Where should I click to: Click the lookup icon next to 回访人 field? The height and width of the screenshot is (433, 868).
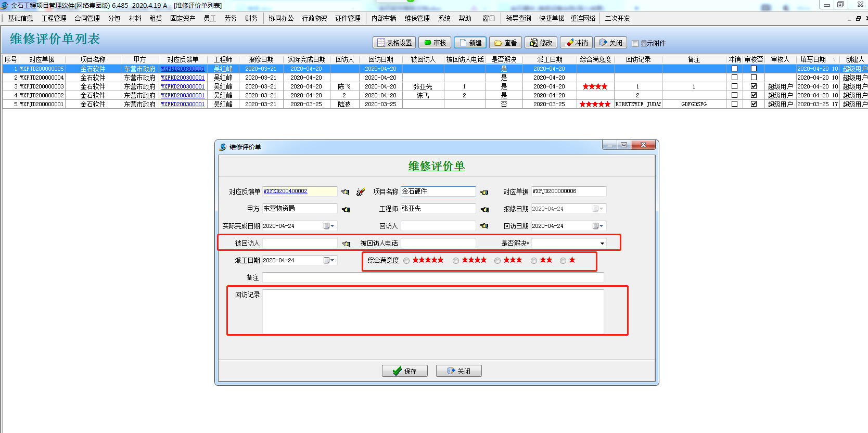click(x=484, y=226)
